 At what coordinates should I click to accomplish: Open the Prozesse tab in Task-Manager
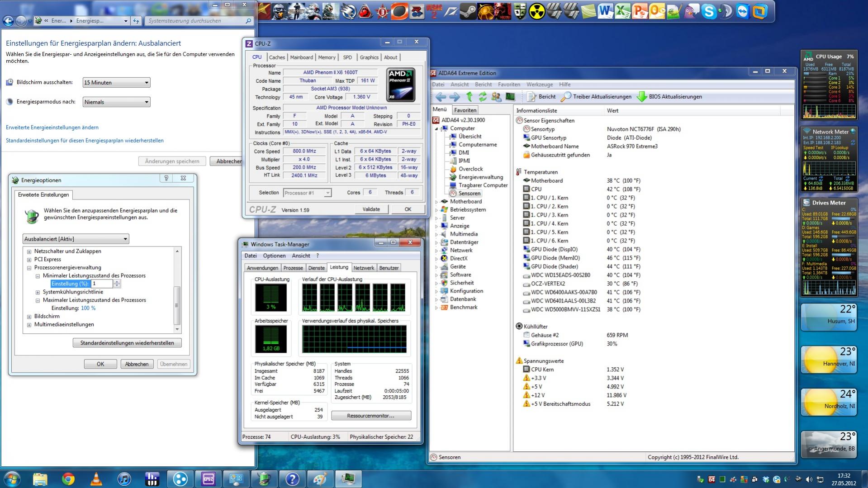pyautogui.click(x=293, y=268)
